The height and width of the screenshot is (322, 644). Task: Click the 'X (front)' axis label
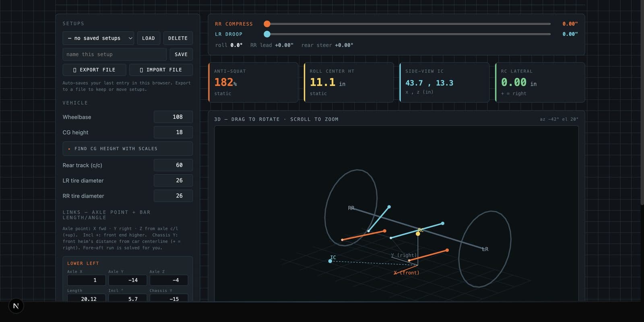coord(407,273)
